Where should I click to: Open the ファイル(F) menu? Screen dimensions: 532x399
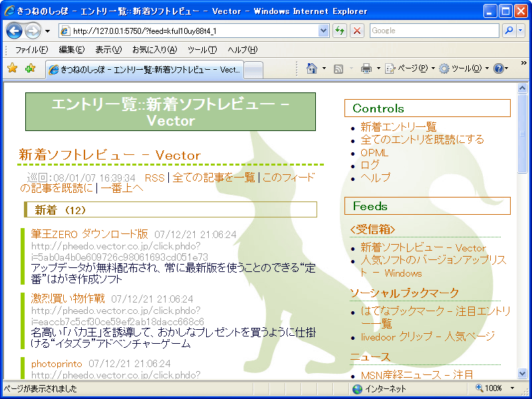coord(31,51)
